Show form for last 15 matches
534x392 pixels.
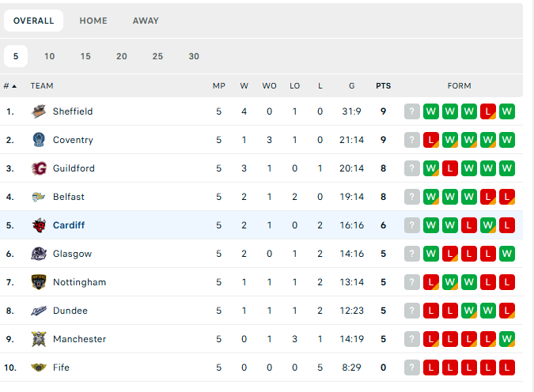click(85, 56)
